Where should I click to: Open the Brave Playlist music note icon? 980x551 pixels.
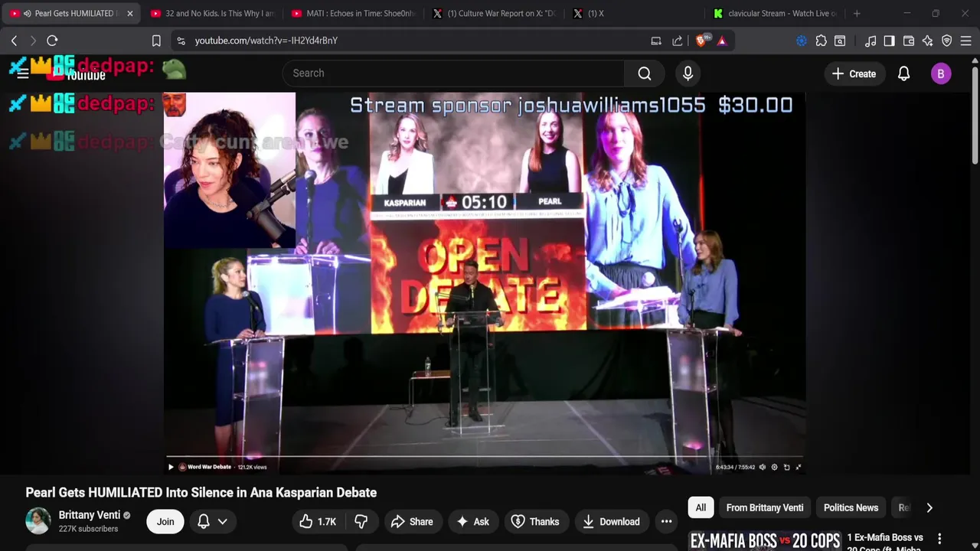click(x=871, y=41)
